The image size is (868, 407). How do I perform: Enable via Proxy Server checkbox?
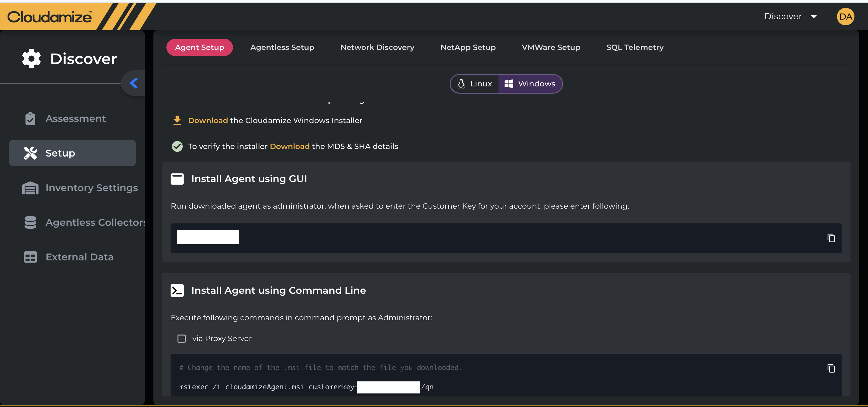tap(182, 339)
